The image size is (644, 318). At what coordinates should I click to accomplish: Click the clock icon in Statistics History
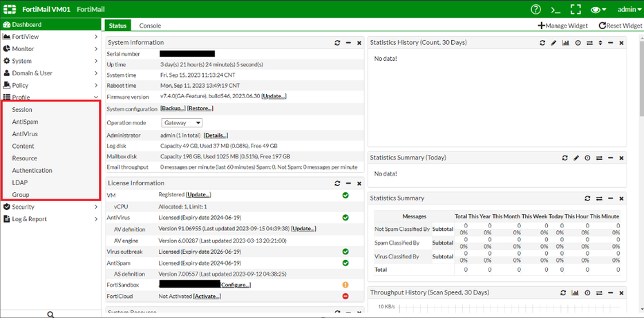click(578, 43)
